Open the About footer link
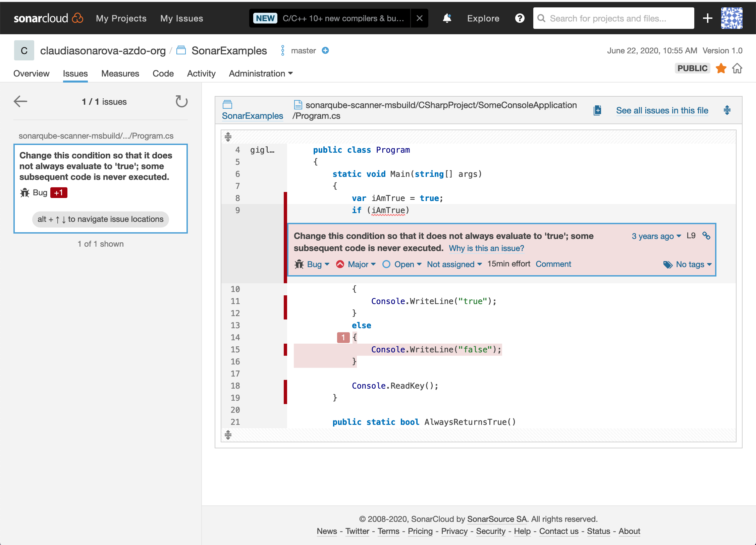This screenshot has width=756, height=545. (x=629, y=531)
